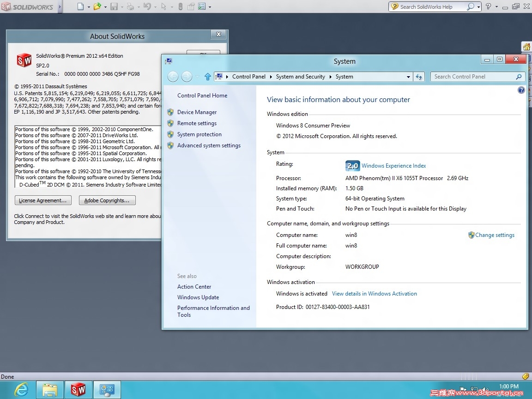Switch to Control Panel taskbar button

tap(107, 390)
